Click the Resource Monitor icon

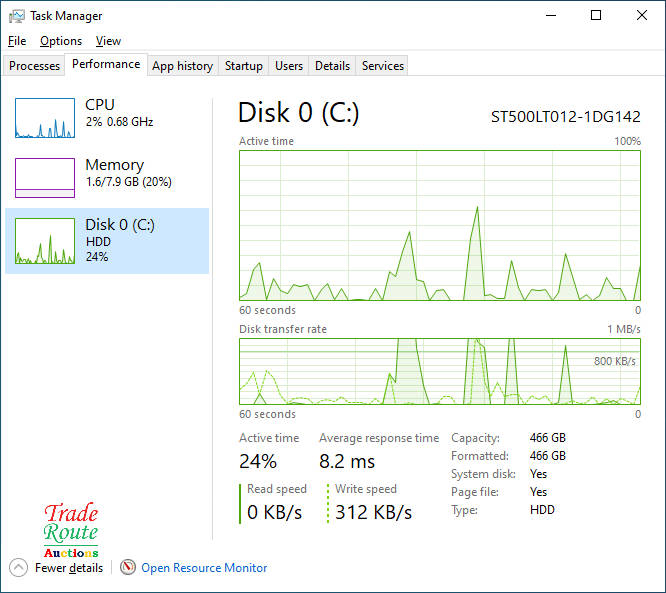[128, 568]
